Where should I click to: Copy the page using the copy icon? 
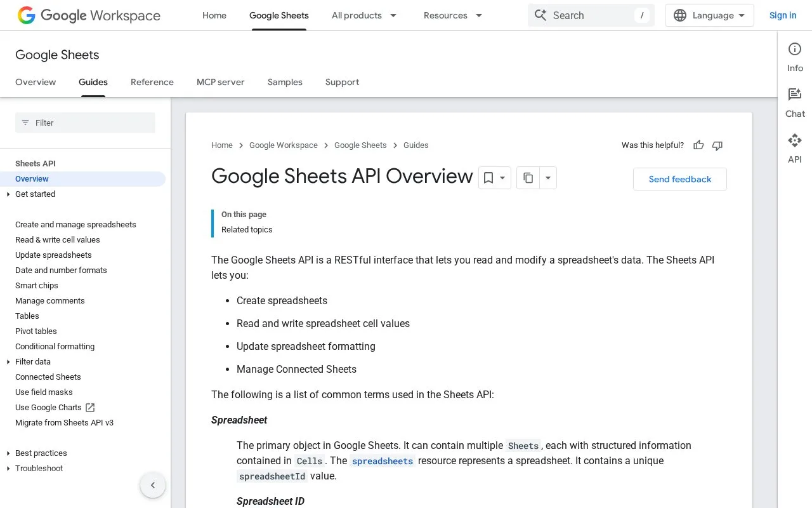tap(528, 178)
